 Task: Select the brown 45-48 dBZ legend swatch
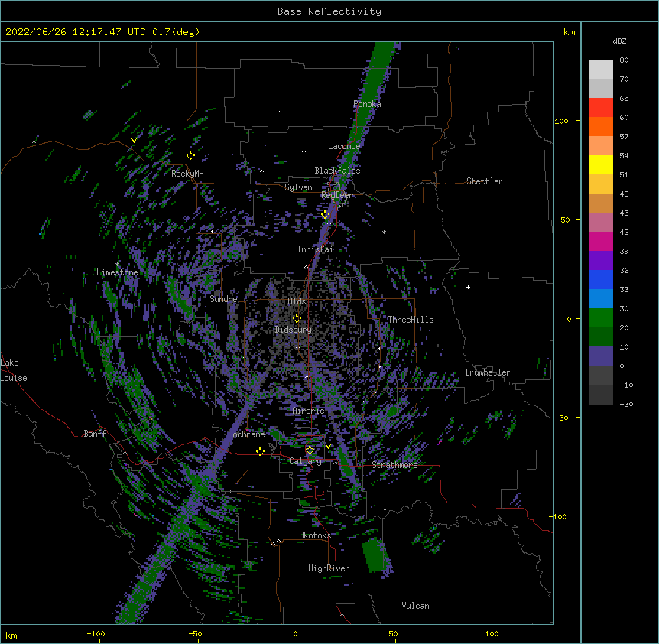point(601,203)
